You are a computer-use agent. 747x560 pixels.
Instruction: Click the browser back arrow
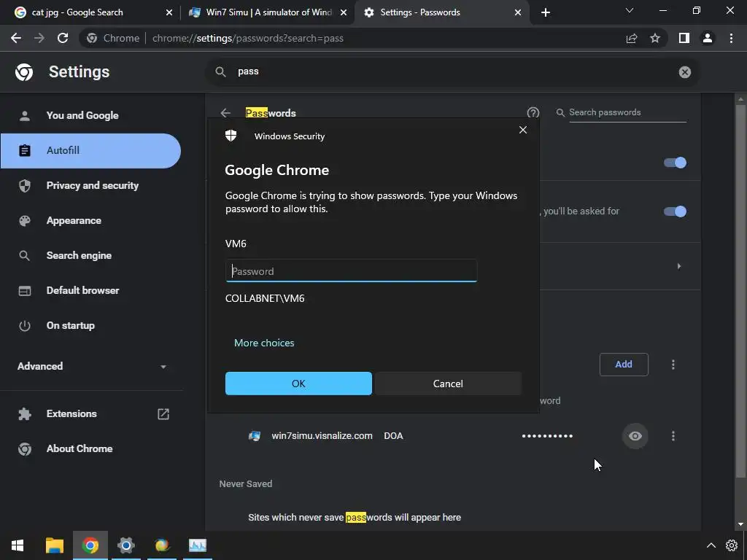(16, 38)
